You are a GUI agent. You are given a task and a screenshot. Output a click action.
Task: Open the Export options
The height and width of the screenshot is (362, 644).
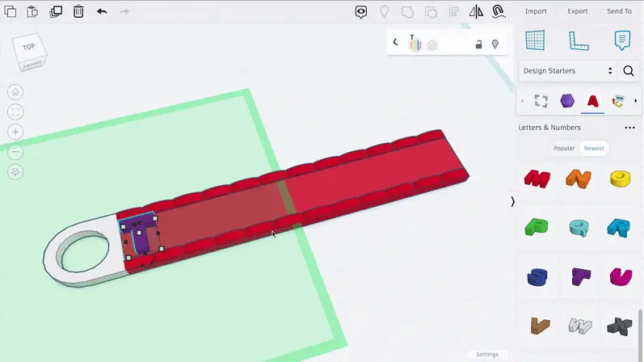(x=578, y=11)
